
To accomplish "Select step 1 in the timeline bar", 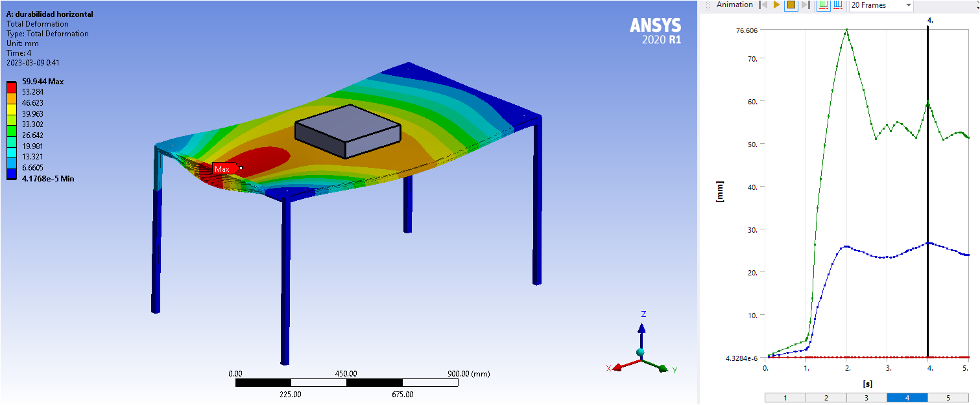I will coord(785,398).
